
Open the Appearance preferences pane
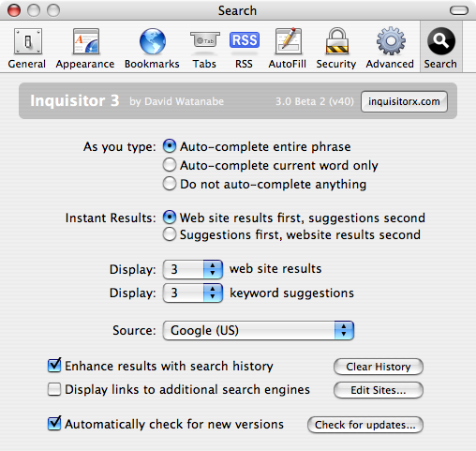coord(85,48)
